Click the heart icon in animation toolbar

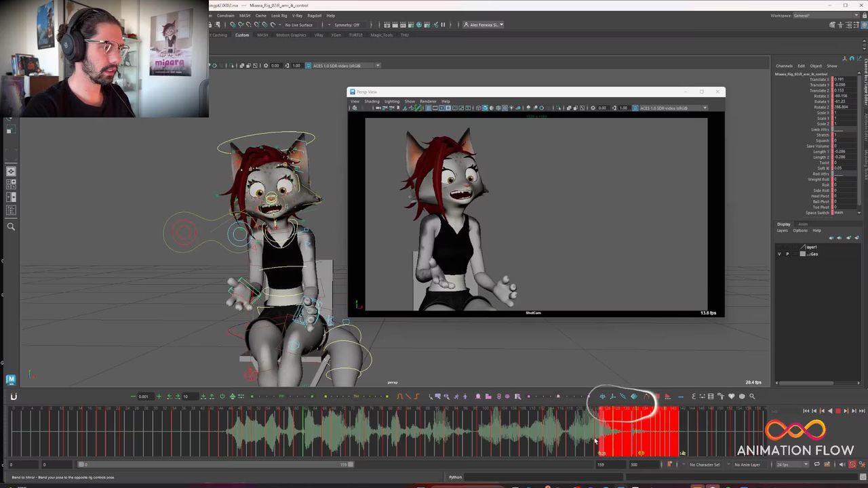731,396
